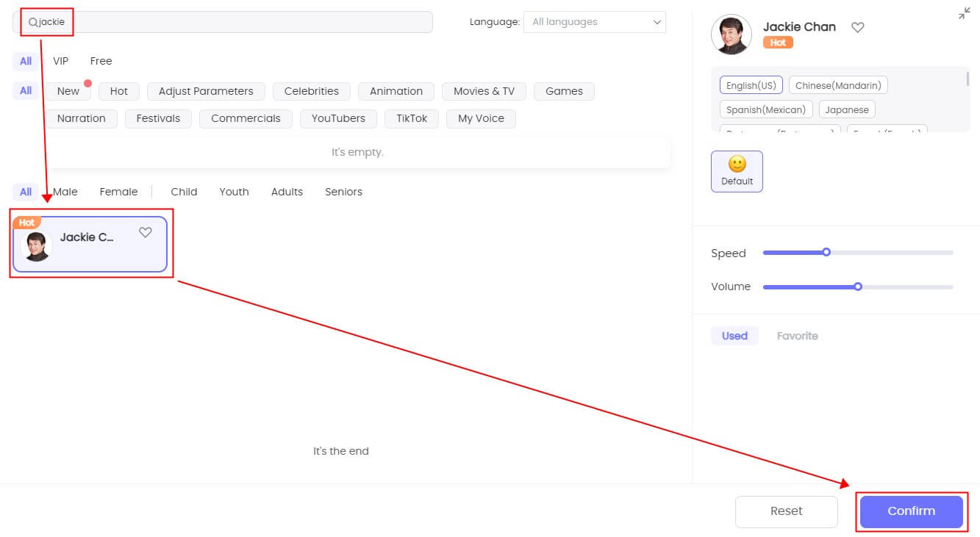Open the Language dropdown

coord(594,22)
